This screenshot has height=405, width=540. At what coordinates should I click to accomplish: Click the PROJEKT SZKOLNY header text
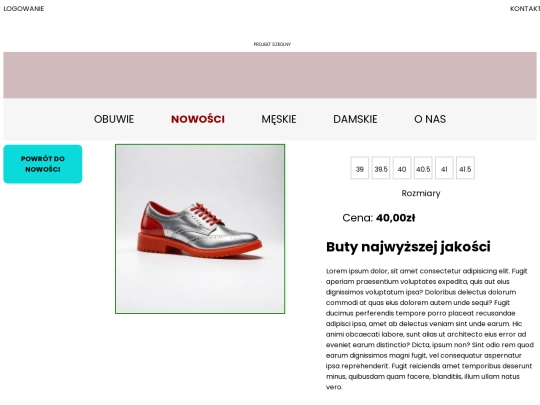272,44
